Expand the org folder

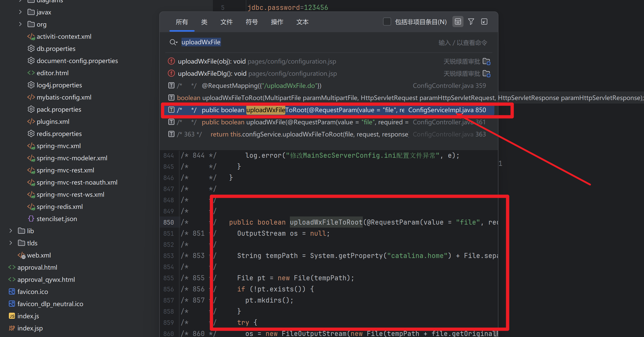click(x=20, y=24)
